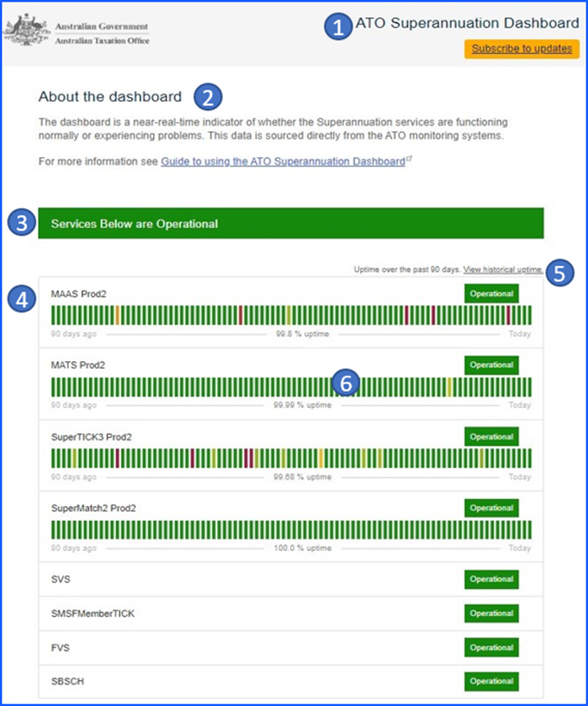Open the Guide to using the ATO Superannuation Dashboard
Viewport: 588px width, 706px height.
[282, 161]
